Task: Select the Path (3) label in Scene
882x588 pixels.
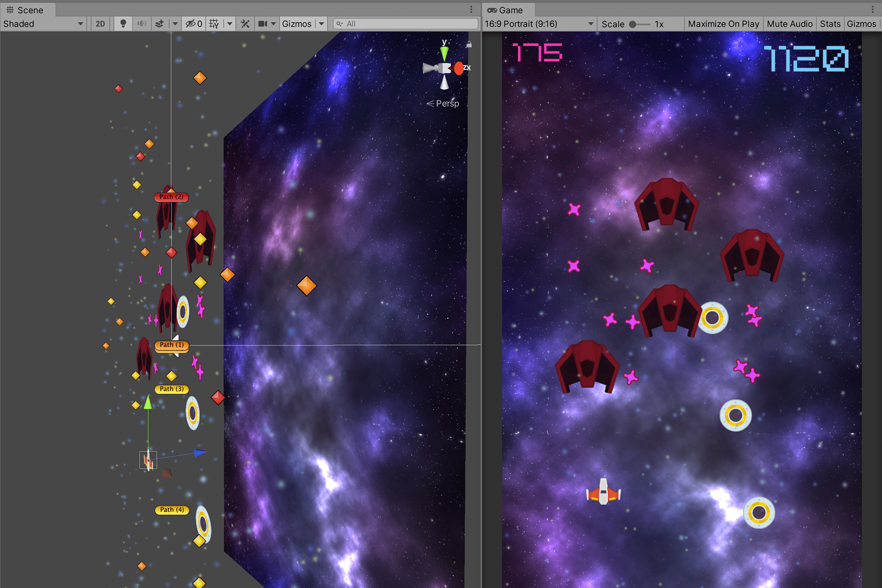Action: pos(171,389)
